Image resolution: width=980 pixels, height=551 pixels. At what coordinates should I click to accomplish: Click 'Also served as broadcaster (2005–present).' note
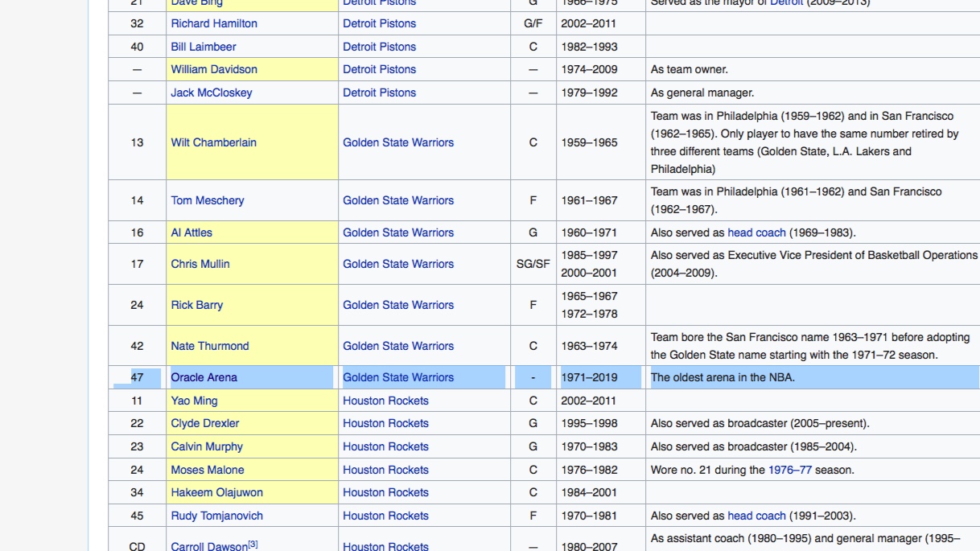click(x=760, y=423)
